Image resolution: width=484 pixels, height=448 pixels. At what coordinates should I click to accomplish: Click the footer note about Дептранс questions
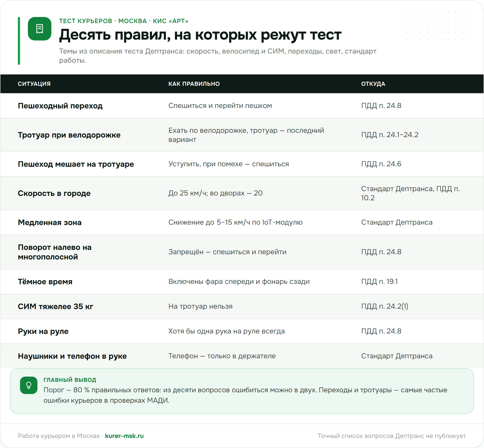[392, 436]
